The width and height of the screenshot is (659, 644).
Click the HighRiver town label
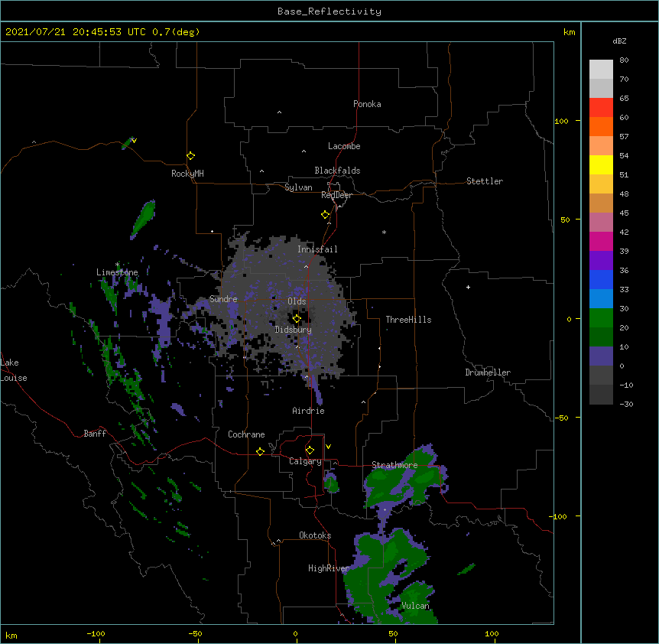coord(329,568)
